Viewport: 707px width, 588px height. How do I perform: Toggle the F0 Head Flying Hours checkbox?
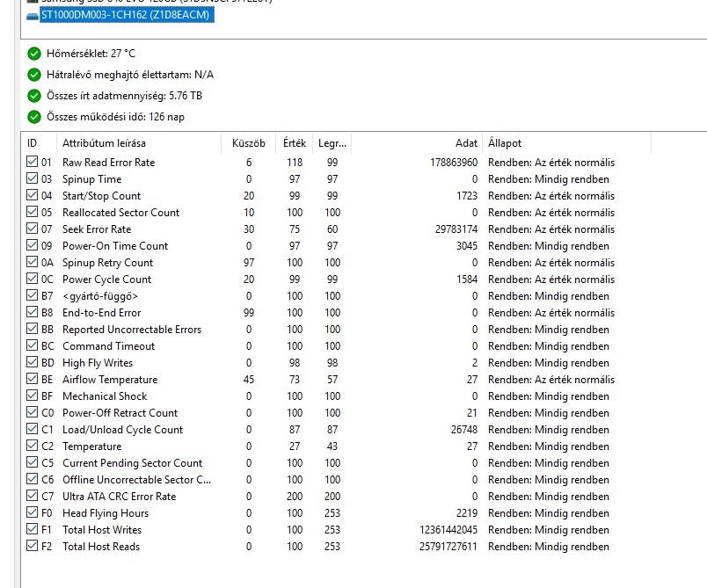tap(32, 512)
